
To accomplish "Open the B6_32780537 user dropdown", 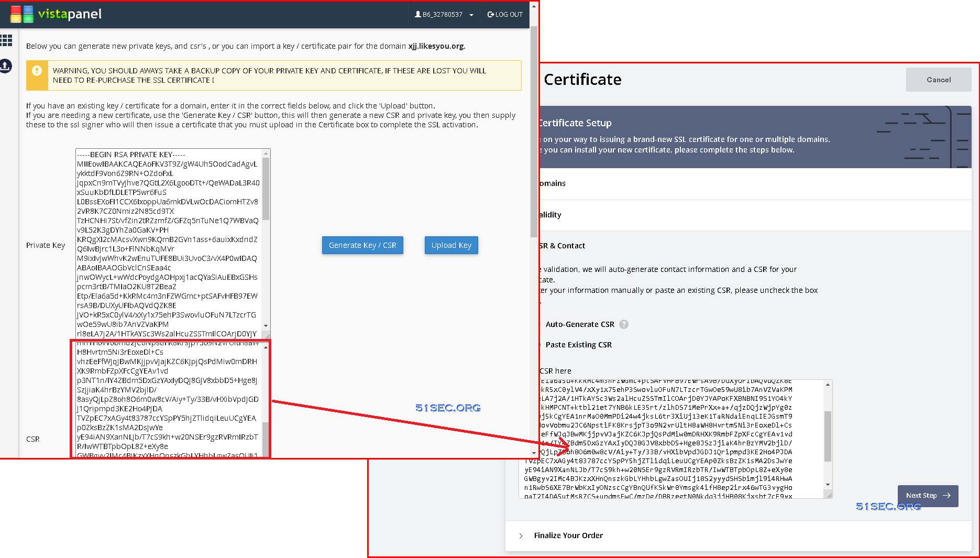I will (444, 15).
